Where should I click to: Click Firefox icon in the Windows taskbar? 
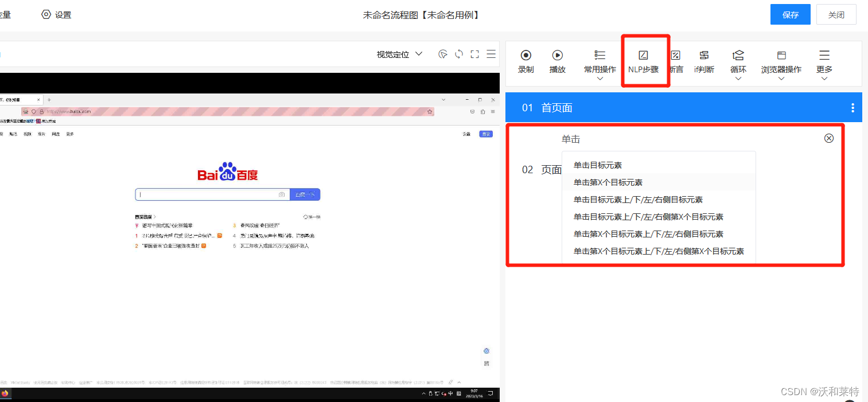[5, 393]
